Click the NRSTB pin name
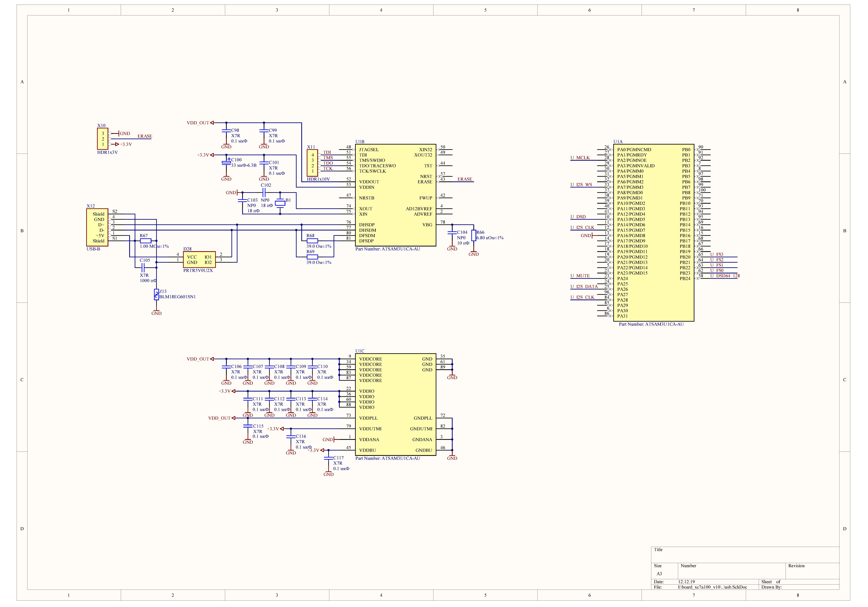This screenshot has width=868, height=607. point(367,198)
